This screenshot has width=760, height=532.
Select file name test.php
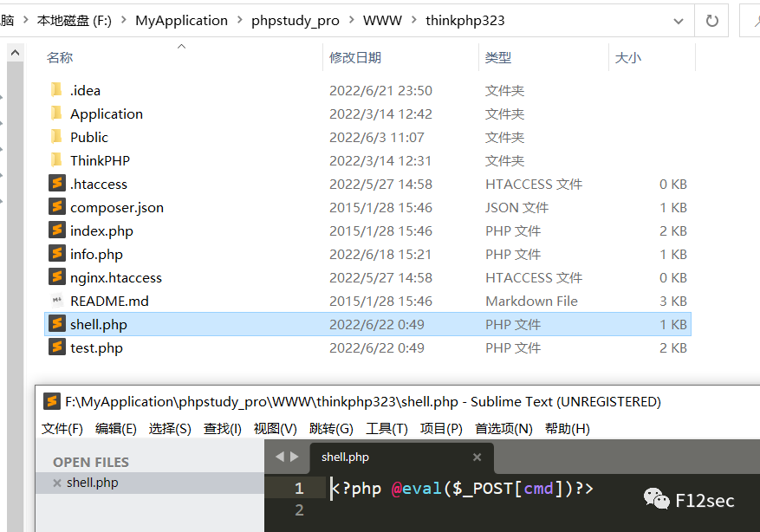(96, 348)
